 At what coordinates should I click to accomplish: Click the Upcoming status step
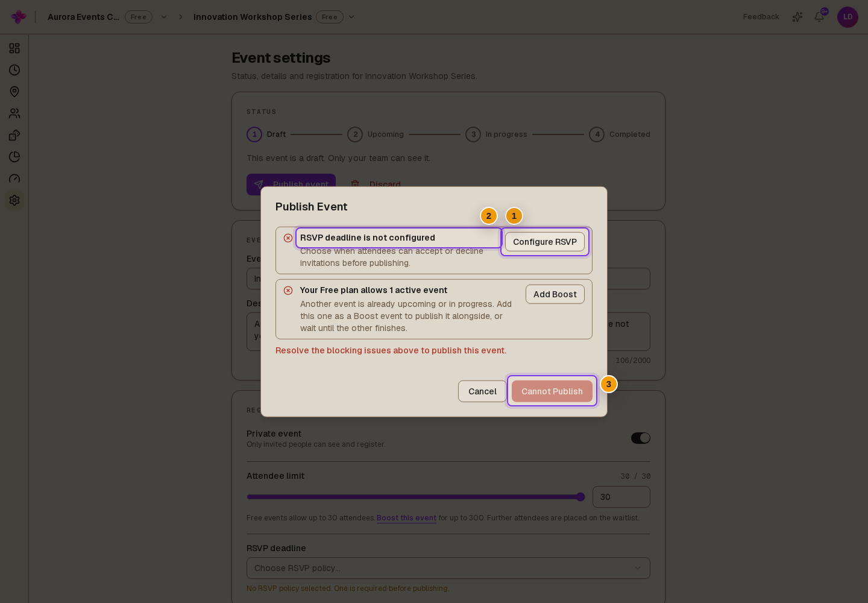[376, 134]
